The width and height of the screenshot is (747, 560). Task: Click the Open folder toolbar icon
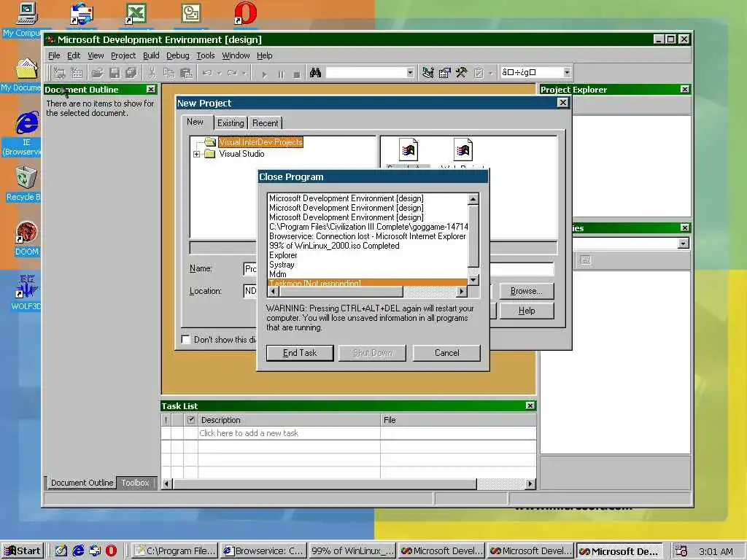coord(98,73)
